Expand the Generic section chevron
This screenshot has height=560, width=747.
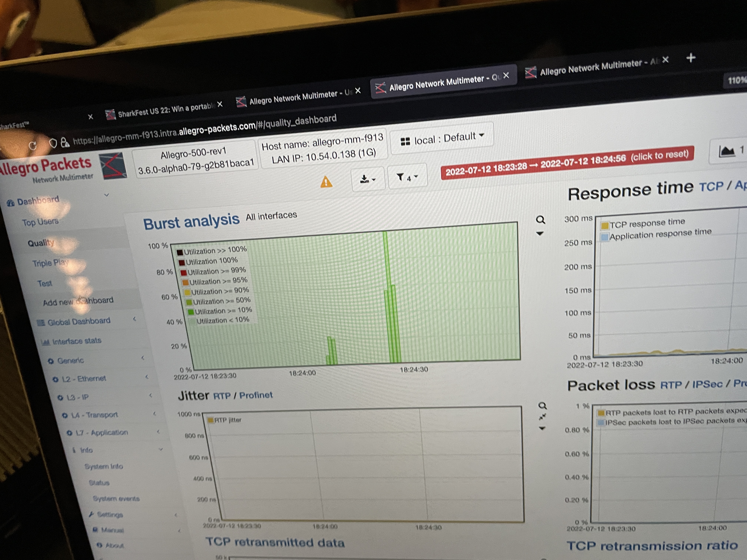[x=143, y=357]
